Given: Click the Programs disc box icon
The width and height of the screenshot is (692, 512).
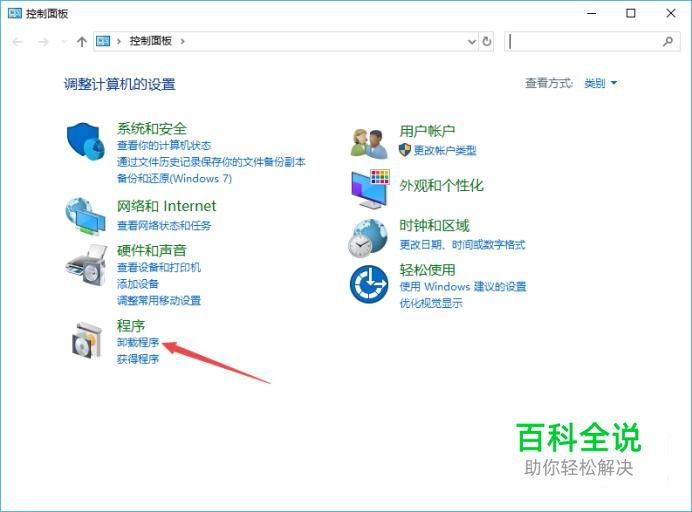Looking at the screenshot, I should (87, 340).
